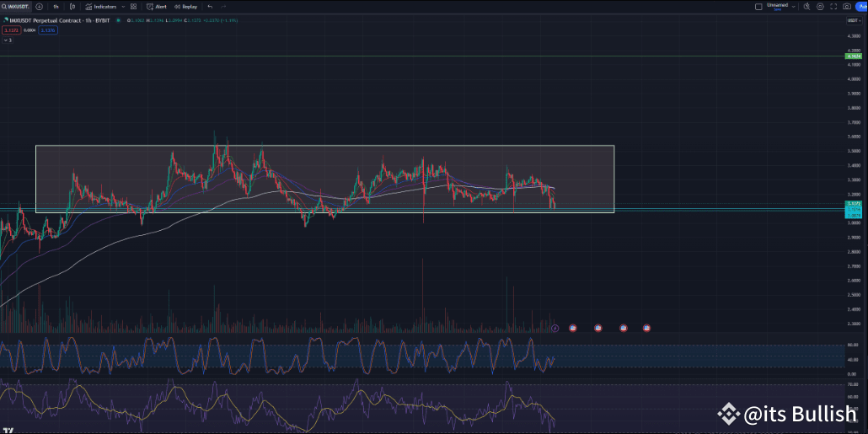Collapse the indicator legend with the 3 toggle
868x434 pixels.
point(8,40)
